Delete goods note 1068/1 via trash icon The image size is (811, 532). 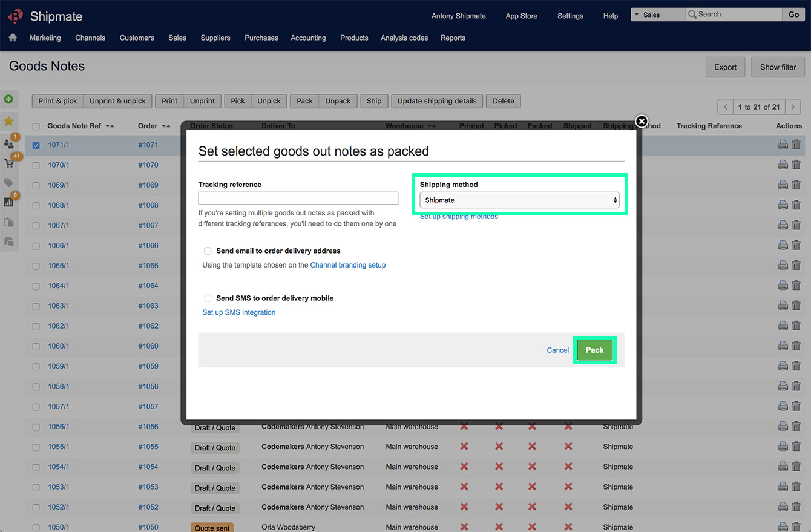coord(796,205)
